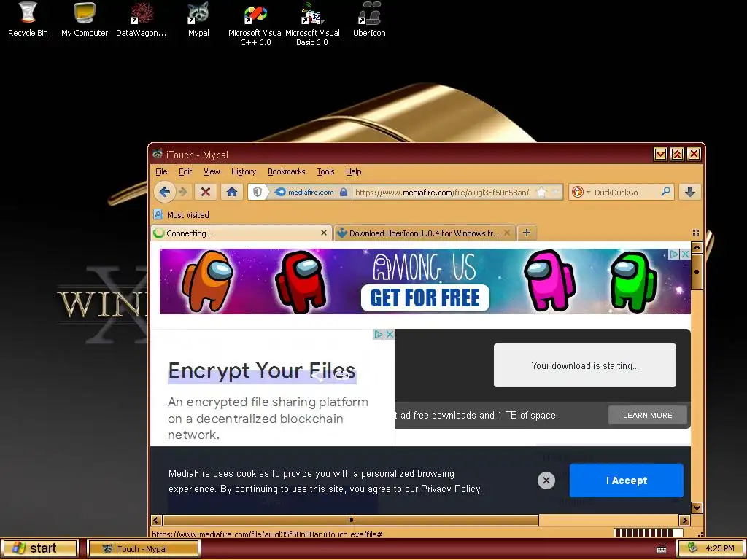Click the vertical scrollbar down arrow
Viewport: 747px width, 560px height.
[697, 507]
